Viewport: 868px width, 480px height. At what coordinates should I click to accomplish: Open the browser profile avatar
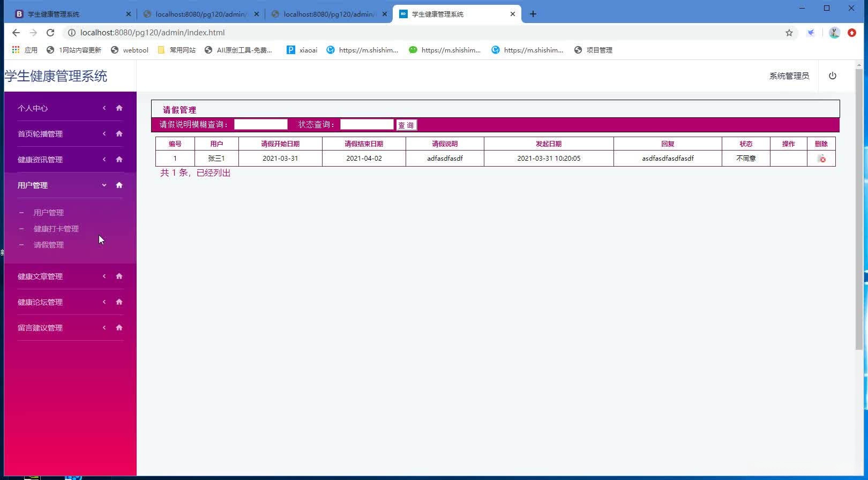tap(834, 33)
